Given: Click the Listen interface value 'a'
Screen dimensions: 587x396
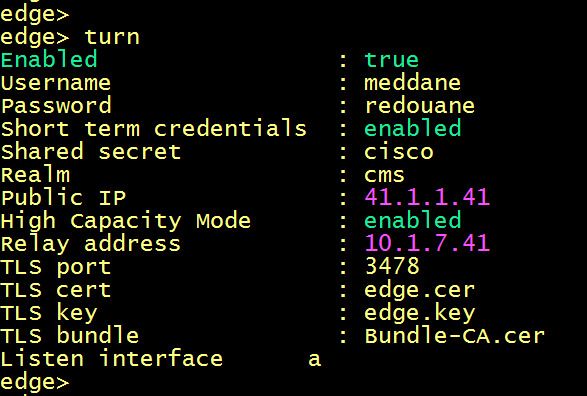Looking at the screenshot, I should [314, 360].
